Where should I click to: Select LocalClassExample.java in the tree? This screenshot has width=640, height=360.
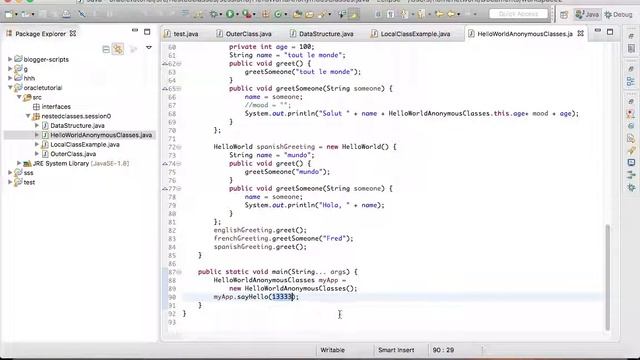coord(84,144)
